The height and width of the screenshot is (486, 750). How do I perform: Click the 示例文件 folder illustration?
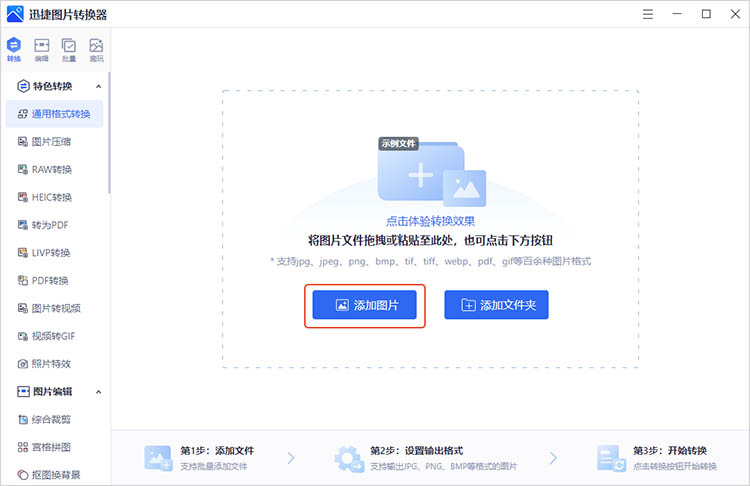[431, 173]
